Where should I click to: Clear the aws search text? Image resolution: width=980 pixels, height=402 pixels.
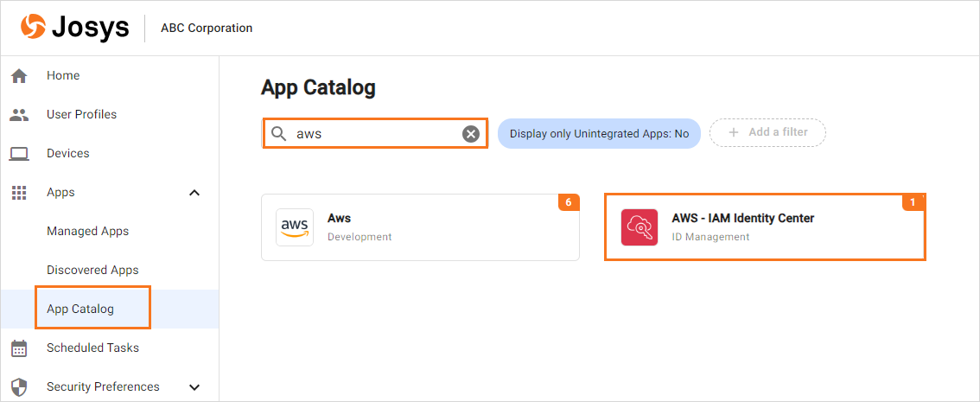(471, 133)
